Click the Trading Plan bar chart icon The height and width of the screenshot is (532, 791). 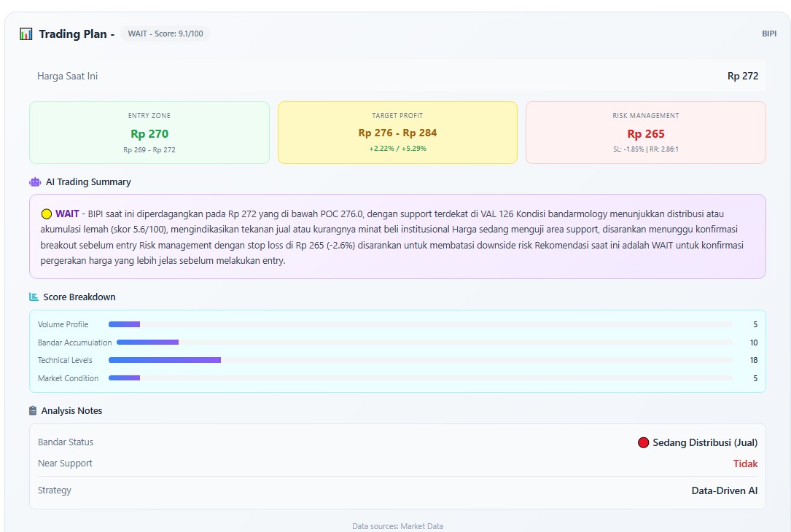(26, 34)
